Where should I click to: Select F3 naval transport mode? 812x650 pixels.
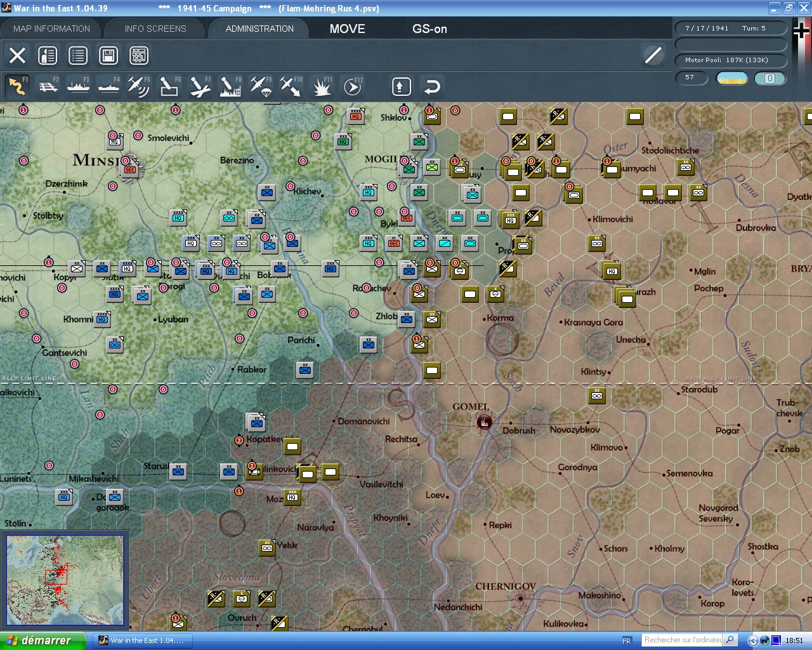79,86
